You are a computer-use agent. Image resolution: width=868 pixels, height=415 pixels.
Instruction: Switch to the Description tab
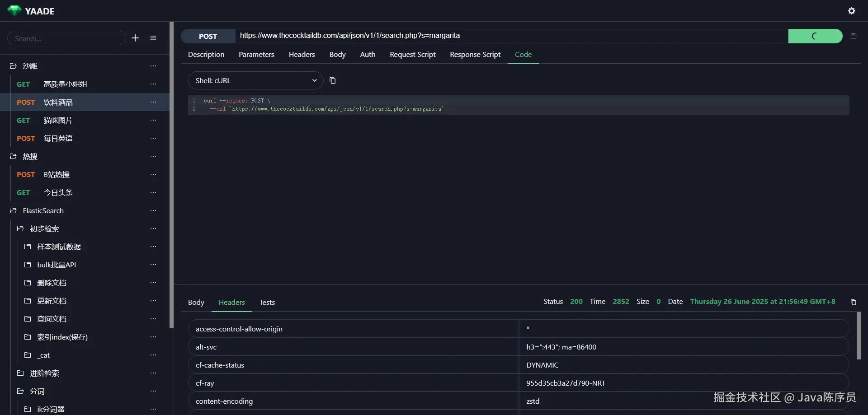pos(206,55)
